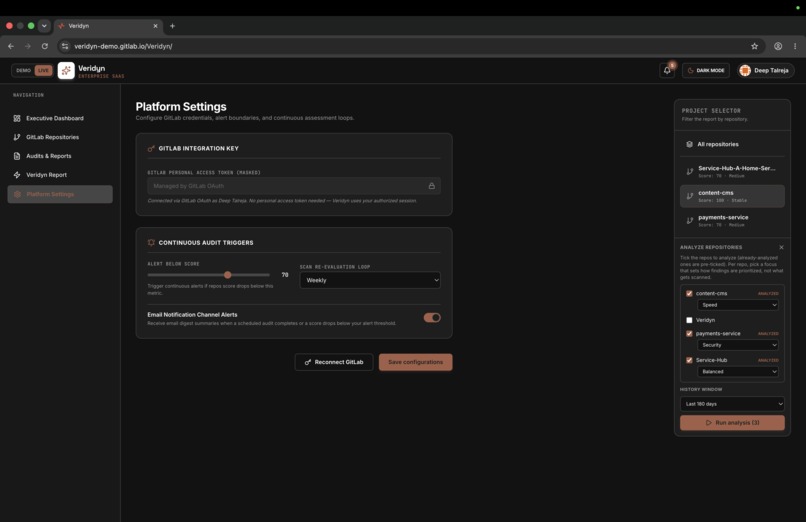Screen dimensions: 806x522
Task: Toggle the Dark Mode button
Action: [706, 70]
